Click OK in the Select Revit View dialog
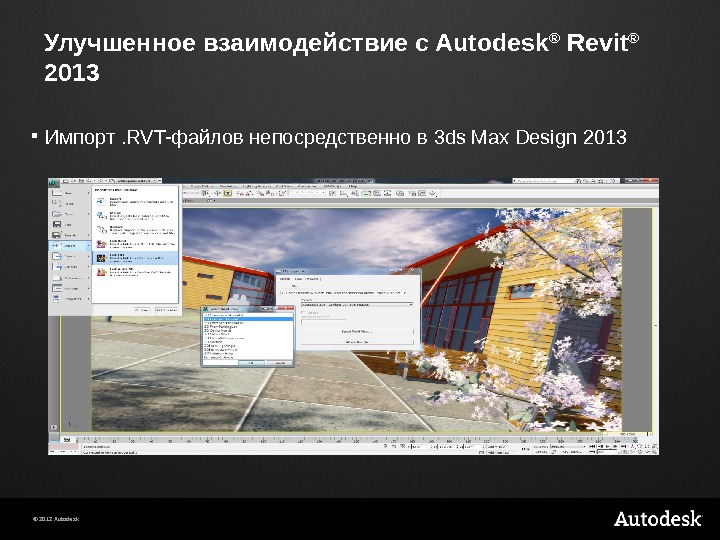The height and width of the screenshot is (540, 720). (252, 363)
